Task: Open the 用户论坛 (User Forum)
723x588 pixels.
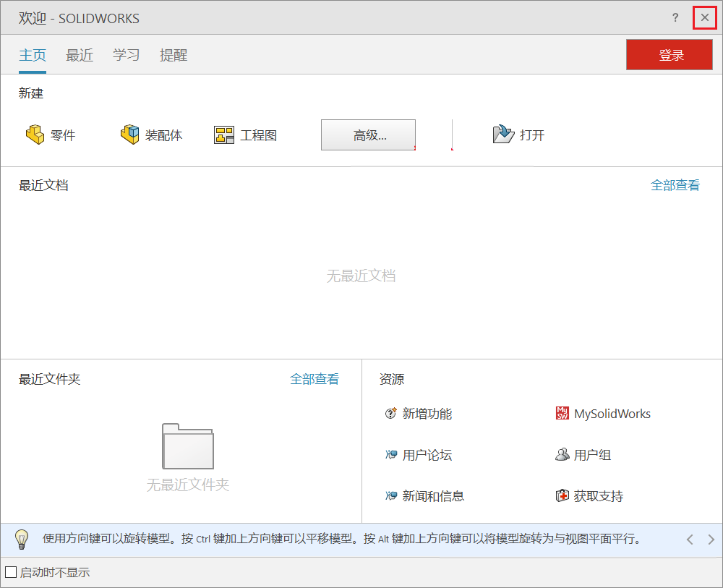Action: point(427,454)
